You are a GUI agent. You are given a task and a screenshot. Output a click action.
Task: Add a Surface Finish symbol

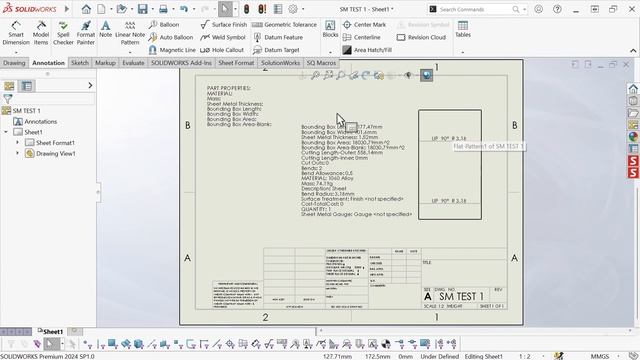(x=224, y=24)
